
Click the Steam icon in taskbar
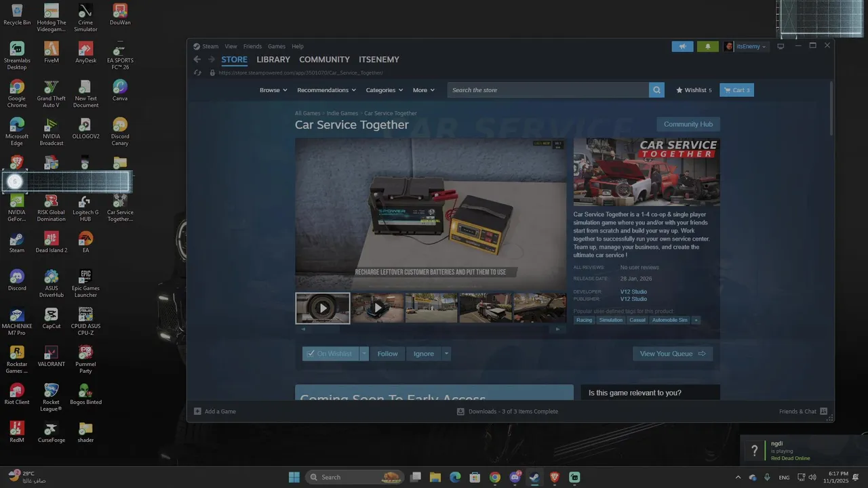point(534,477)
